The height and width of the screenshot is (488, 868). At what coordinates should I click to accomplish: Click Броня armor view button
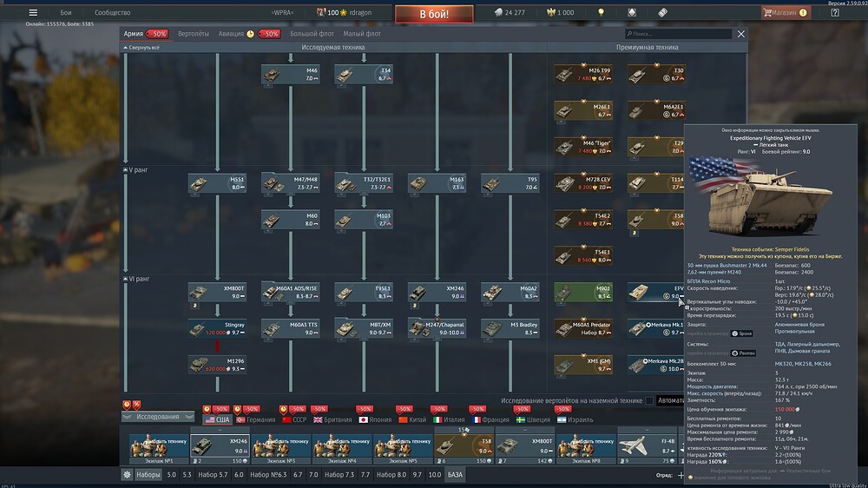[742, 333]
